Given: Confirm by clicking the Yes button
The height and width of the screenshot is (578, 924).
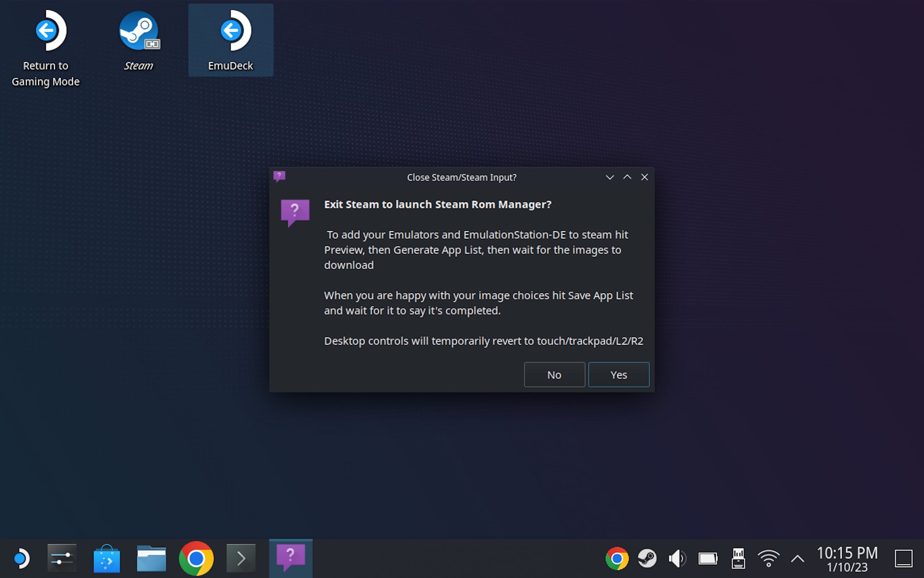Looking at the screenshot, I should point(619,375).
